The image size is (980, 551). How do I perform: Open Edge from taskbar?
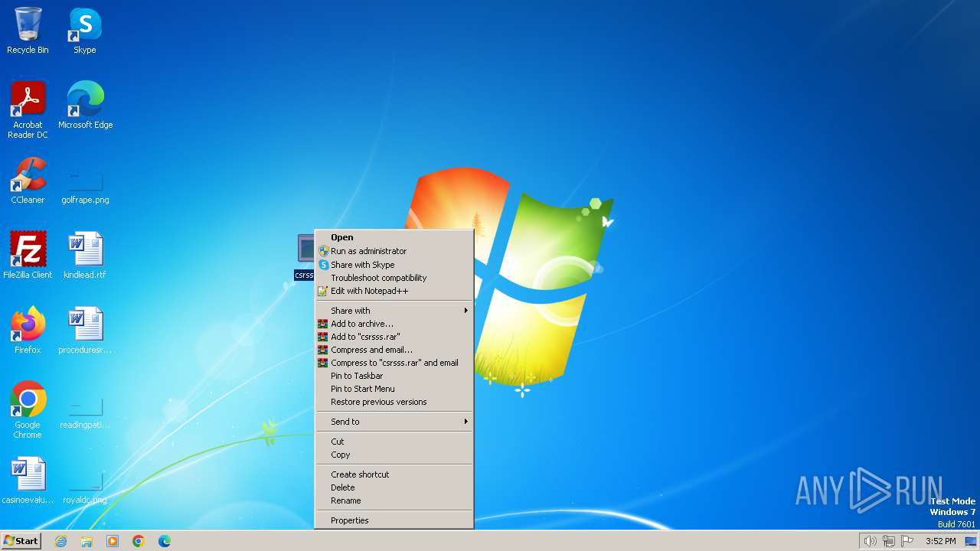(165, 541)
